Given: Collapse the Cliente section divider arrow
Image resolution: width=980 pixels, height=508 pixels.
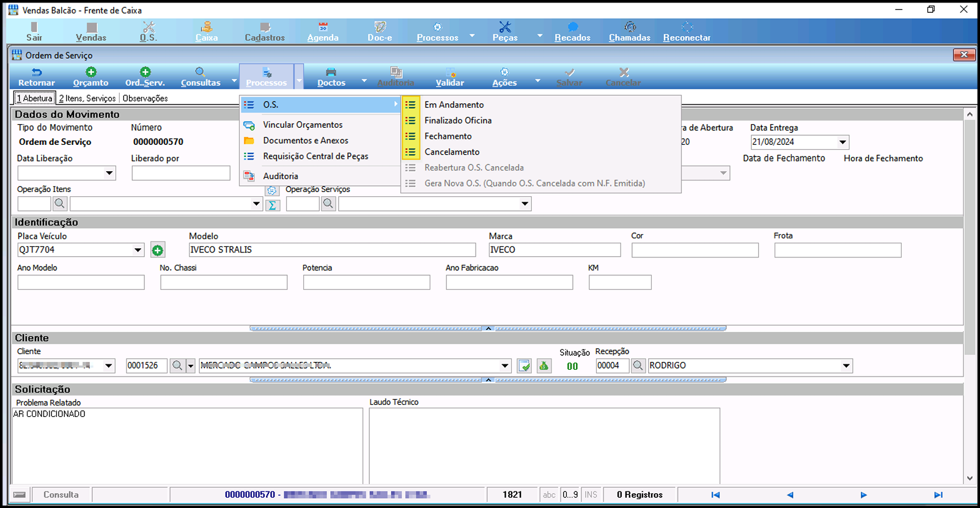Looking at the screenshot, I should click(488, 380).
